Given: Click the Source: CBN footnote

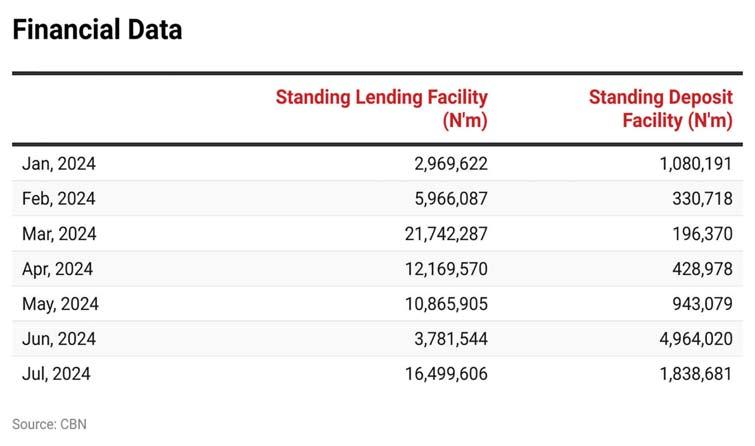Looking at the screenshot, I should (x=49, y=424).
